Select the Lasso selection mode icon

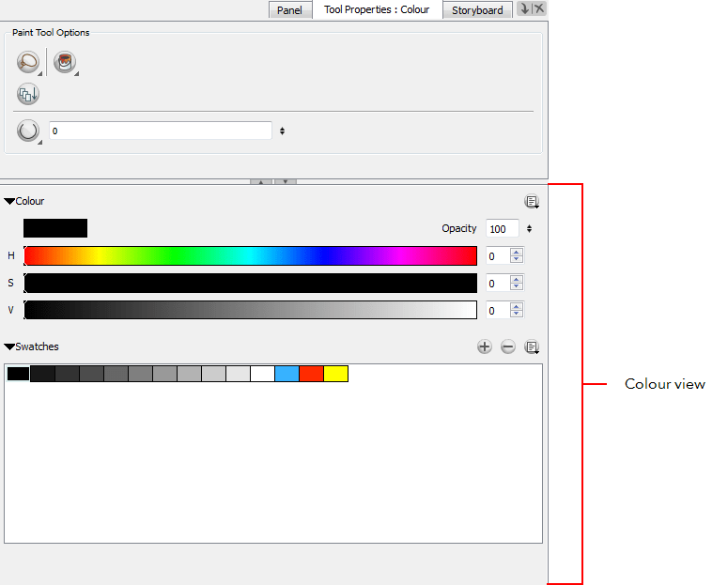coord(28,62)
